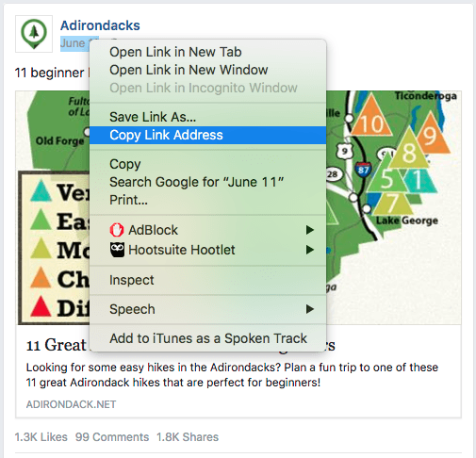This screenshot has height=458, width=476.
Task: Click the Adirondacks page profile icon
Action: point(34,34)
